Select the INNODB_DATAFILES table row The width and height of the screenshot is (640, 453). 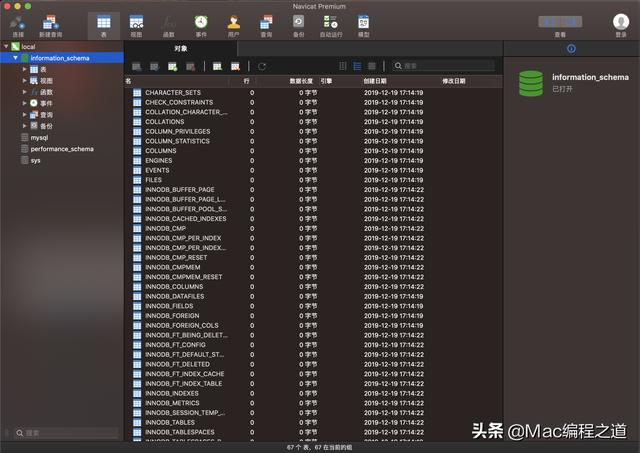pyautogui.click(x=313, y=296)
